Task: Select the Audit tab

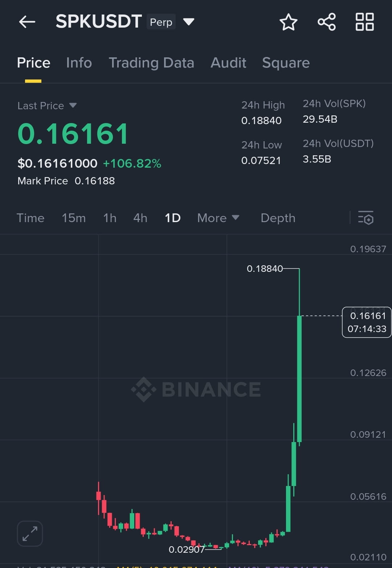Action: pos(228,63)
